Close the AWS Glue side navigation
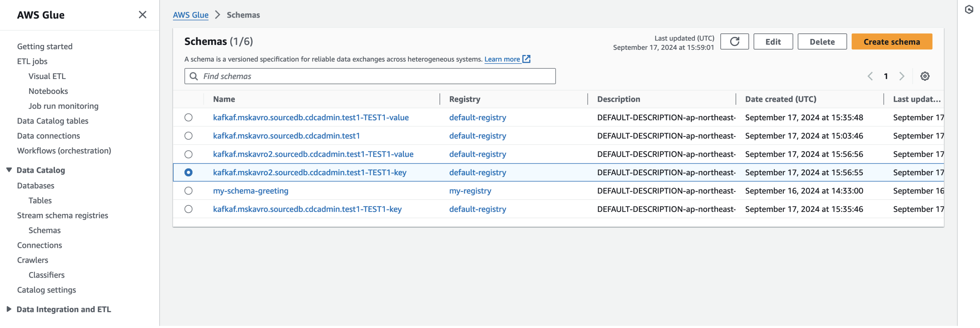The height and width of the screenshot is (328, 980). click(x=142, y=15)
